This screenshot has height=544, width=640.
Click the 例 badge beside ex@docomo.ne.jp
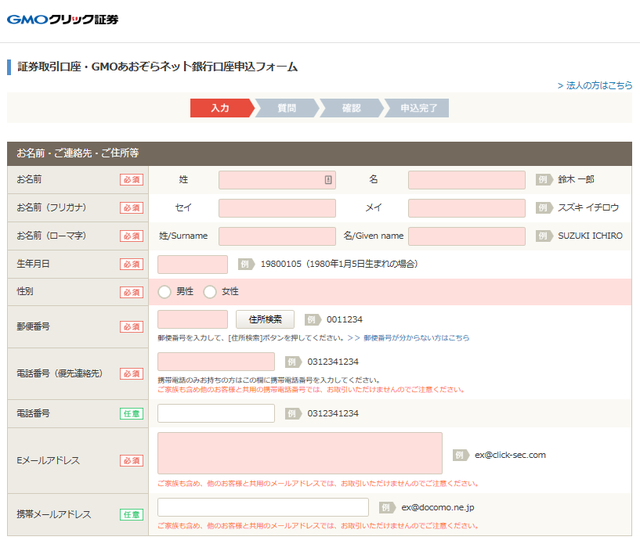click(387, 508)
